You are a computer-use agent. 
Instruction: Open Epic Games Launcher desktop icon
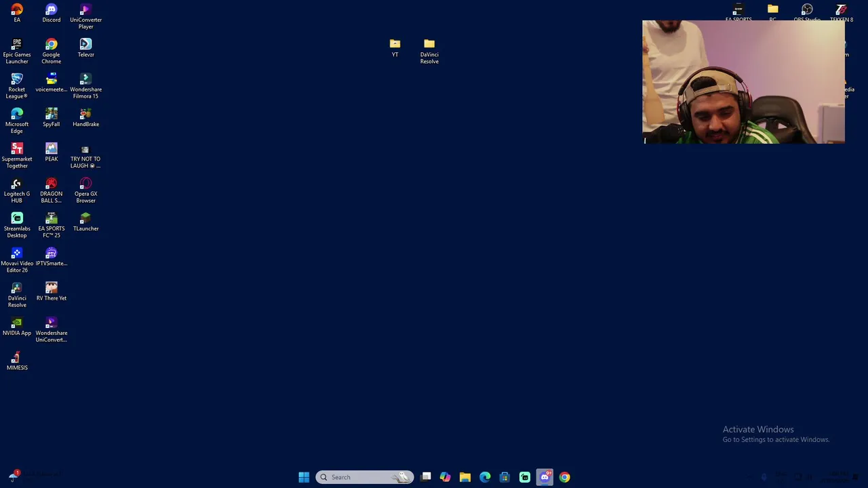17,51
